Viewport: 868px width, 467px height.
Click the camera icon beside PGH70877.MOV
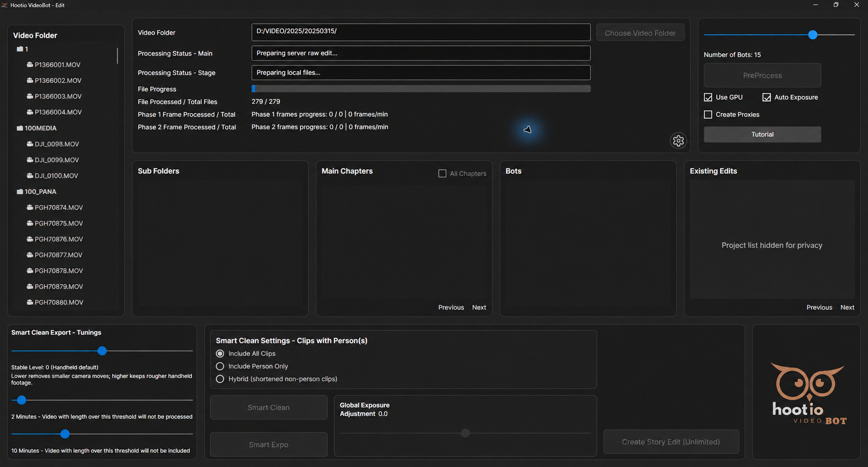tap(30, 255)
